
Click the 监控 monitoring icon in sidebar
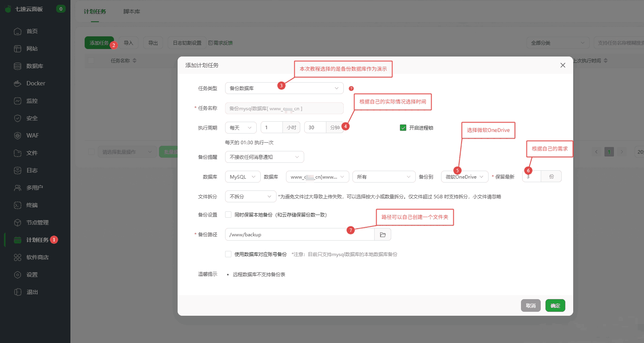tap(17, 101)
